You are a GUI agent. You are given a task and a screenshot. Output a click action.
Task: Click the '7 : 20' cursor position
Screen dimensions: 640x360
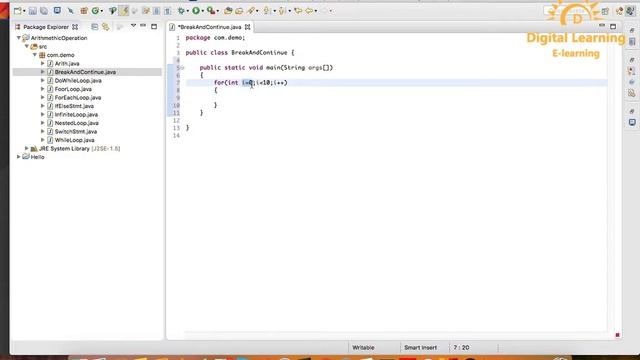tap(461, 348)
